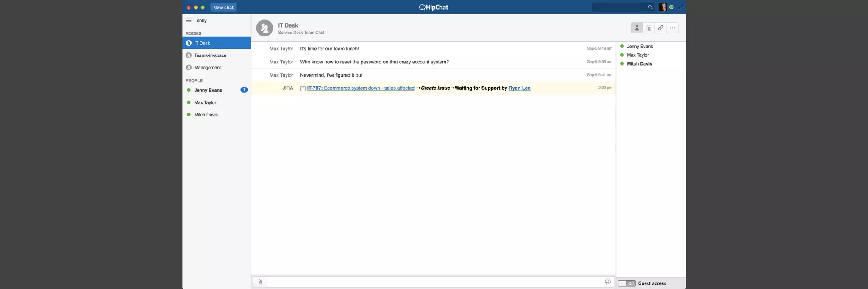Click Jenny Evans unread badge
Screen dimensions: 868x289
point(244,90)
